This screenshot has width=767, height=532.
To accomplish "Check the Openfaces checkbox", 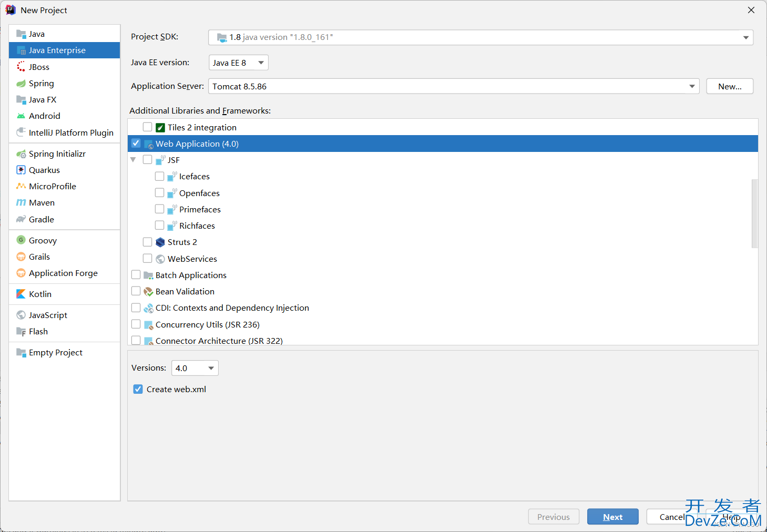I will pyautogui.click(x=160, y=192).
